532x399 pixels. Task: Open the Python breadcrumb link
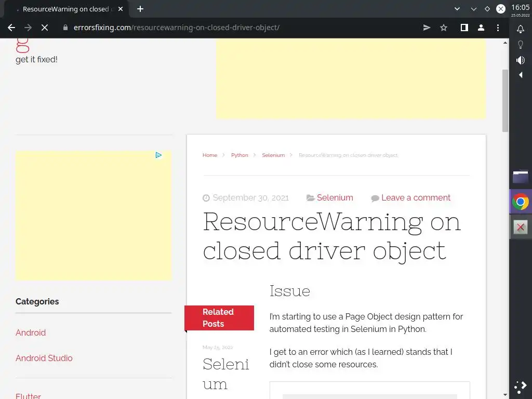240,155
